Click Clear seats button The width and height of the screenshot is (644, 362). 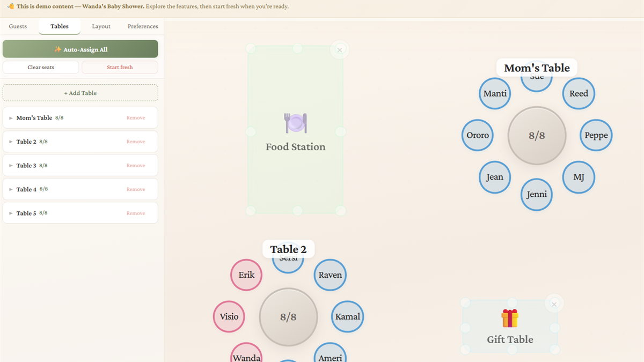click(x=41, y=67)
